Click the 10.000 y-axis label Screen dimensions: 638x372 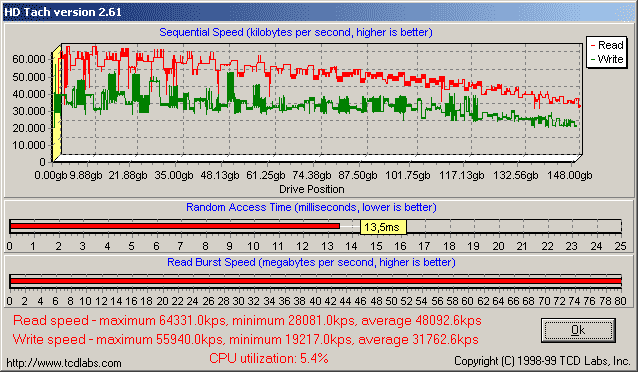point(28,145)
